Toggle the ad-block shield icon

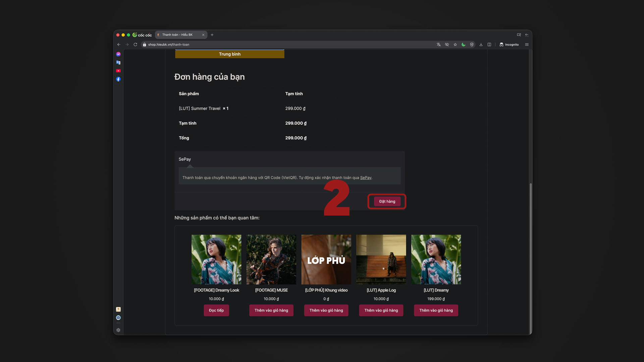coord(472,45)
